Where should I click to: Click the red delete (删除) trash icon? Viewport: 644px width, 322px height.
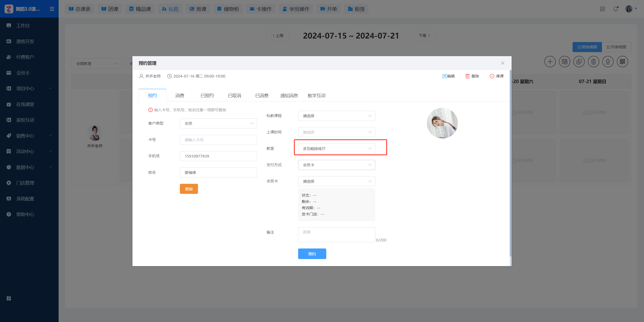pyautogui.click(x=467, y=76)
